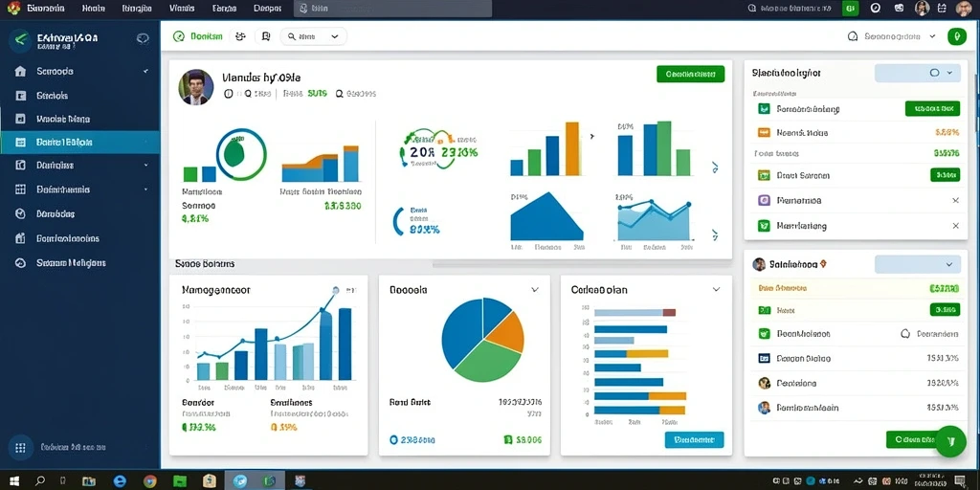This screenshot has width=980, height=490.
Task: Open the dropdown in lower right panel header
Action: 918,264
